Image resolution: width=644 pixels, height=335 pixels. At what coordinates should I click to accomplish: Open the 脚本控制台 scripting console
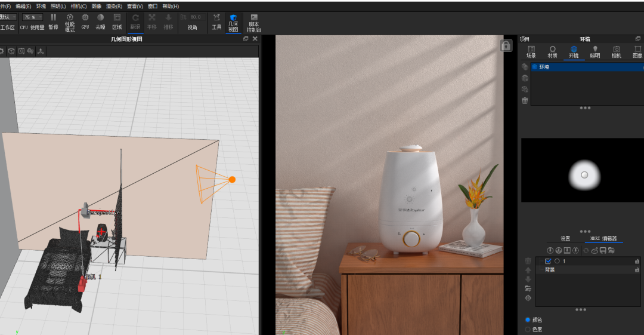pyautogui.click(x=254, y=23)
